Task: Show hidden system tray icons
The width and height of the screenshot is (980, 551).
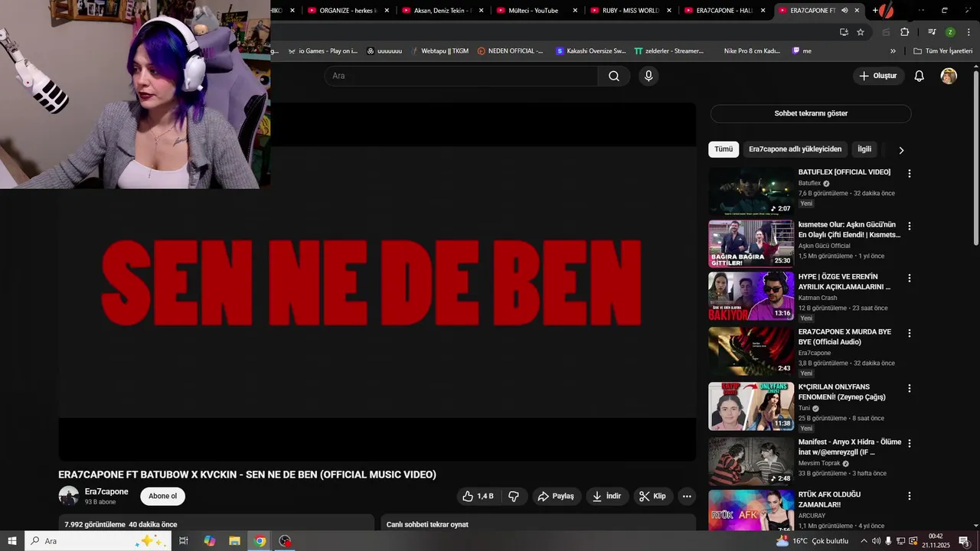Action: (x=864, y=541)
